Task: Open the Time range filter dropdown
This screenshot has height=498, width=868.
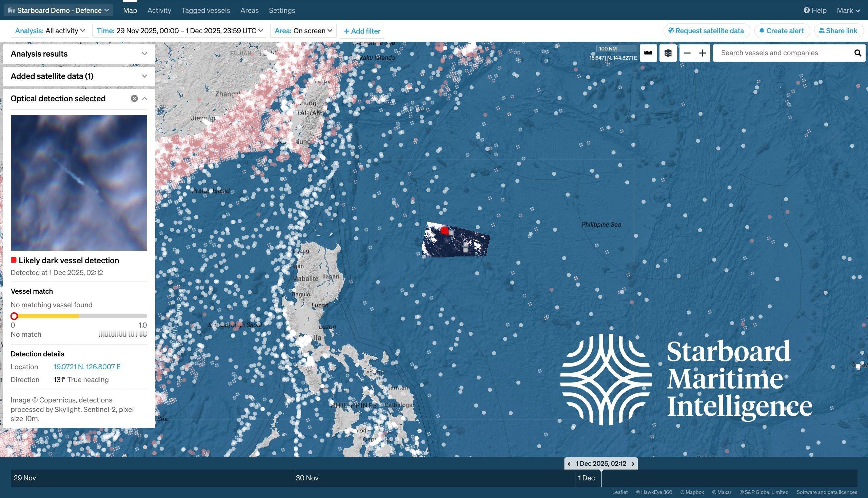Action: click(179, 31)
